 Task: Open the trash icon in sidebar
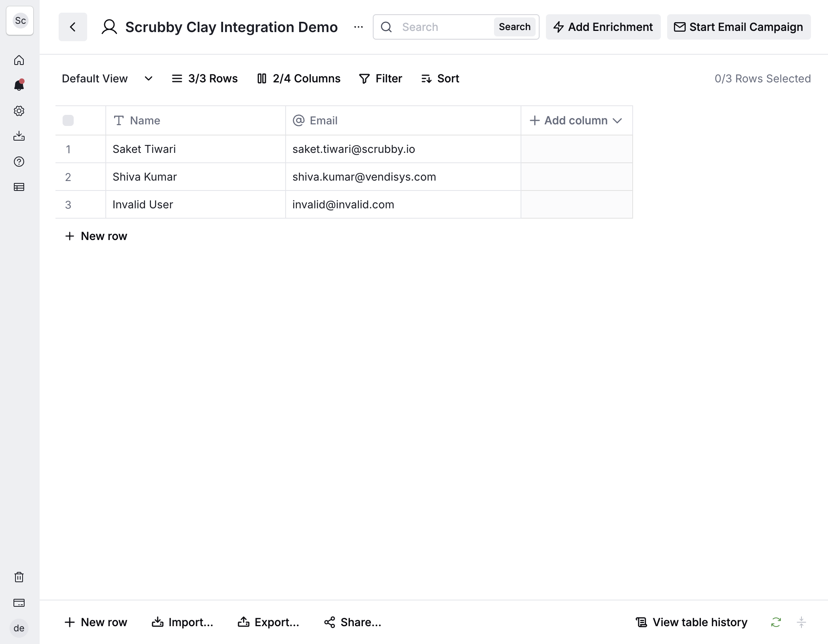[x=19, y=577]
